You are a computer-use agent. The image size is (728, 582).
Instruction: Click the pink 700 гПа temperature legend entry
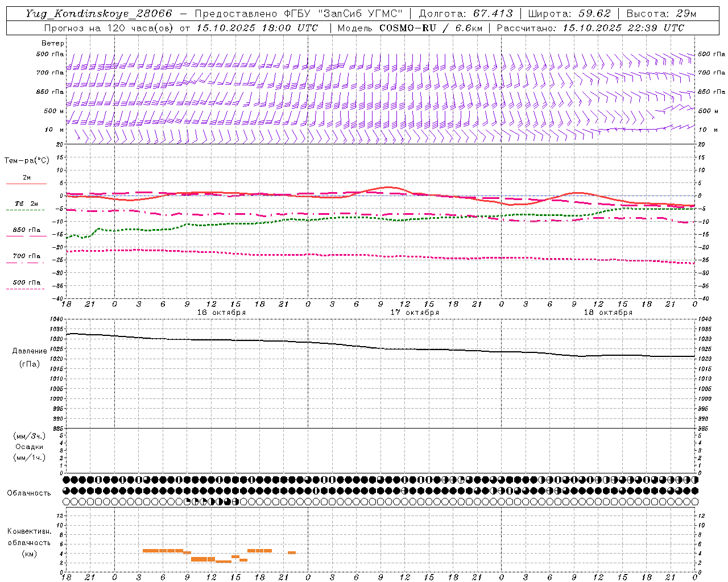click(x=26, y=256)
